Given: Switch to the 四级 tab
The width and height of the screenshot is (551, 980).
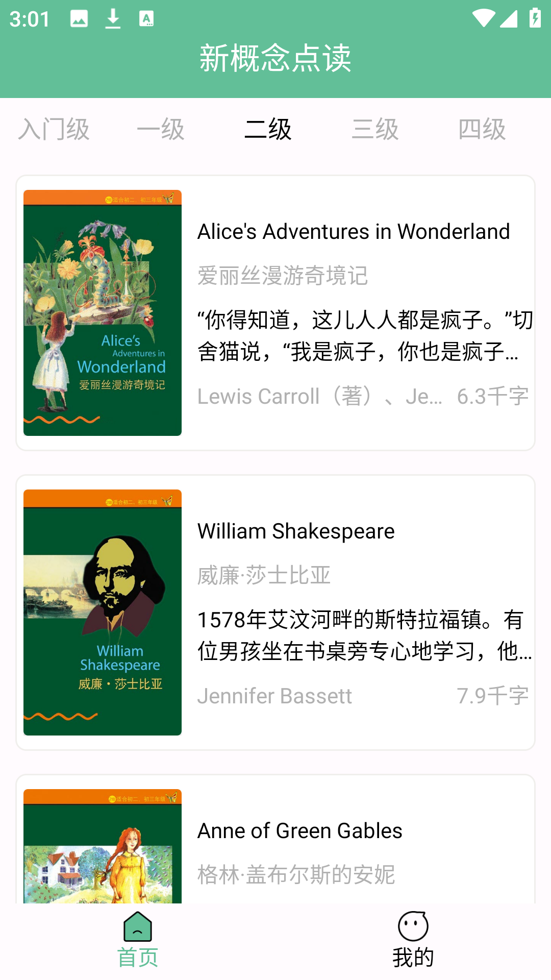Looking at the screenshot, I should (x=482, y=129).
